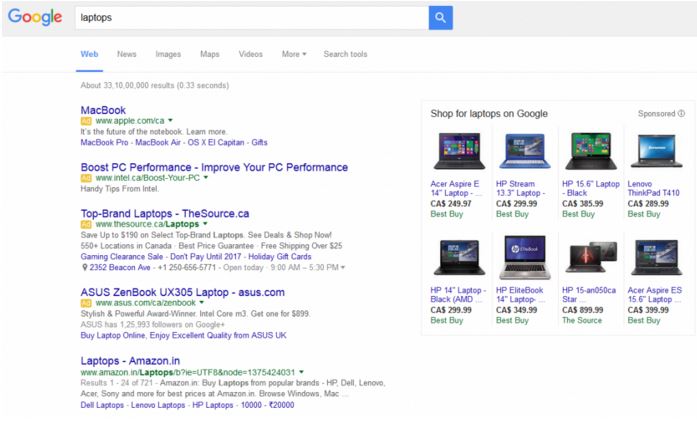Screen dimensions: 697x421
Task: Follow the Gifts sitelink under MacBook
Action: point(259,143)
